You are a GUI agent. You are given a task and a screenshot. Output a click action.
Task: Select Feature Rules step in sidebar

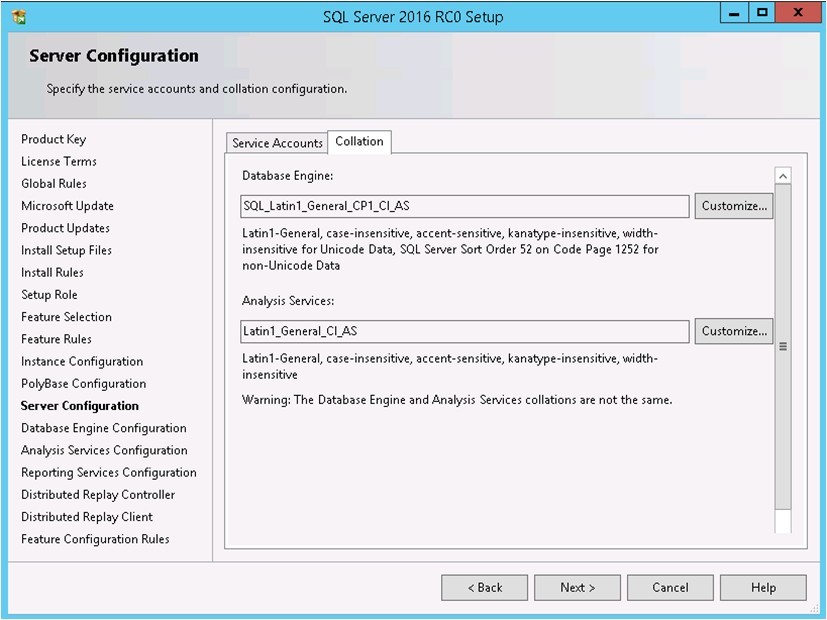56,338
